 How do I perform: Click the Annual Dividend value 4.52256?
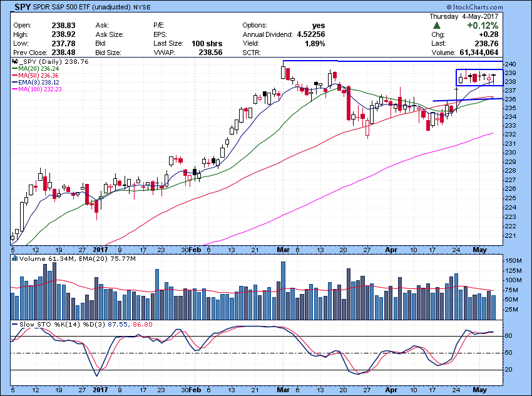coord(311,34)
